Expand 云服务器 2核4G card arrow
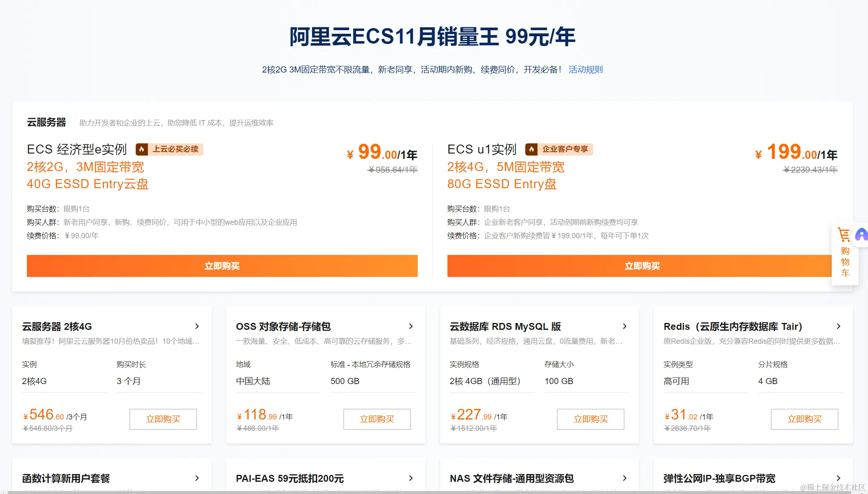The image size is (868, 494). 197,326
